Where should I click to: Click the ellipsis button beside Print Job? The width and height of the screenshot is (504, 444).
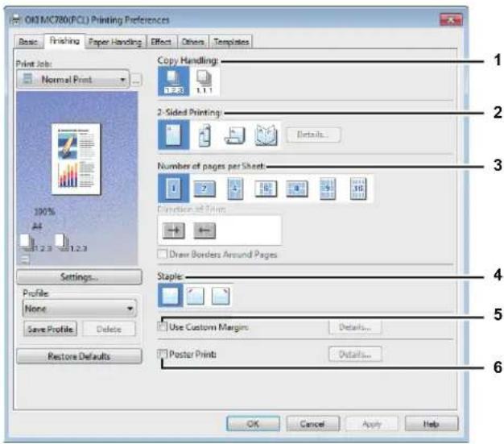point(136,80)
